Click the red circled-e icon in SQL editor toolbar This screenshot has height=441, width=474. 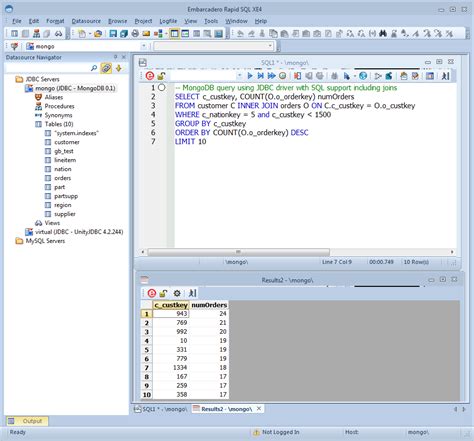click(150, 76)
